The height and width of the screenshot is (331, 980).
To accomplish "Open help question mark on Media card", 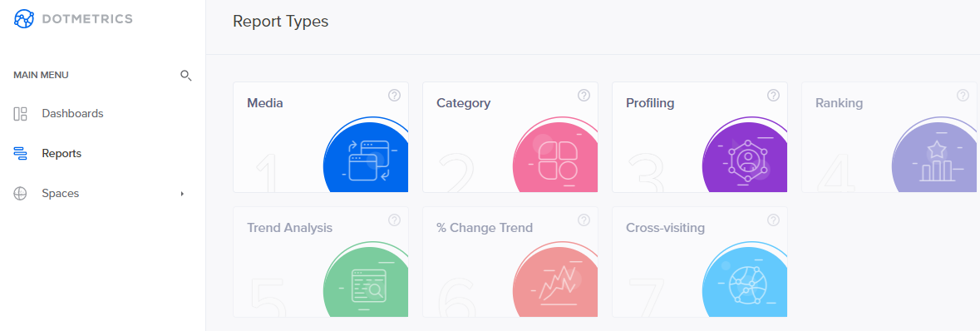I will pos(394,95).
